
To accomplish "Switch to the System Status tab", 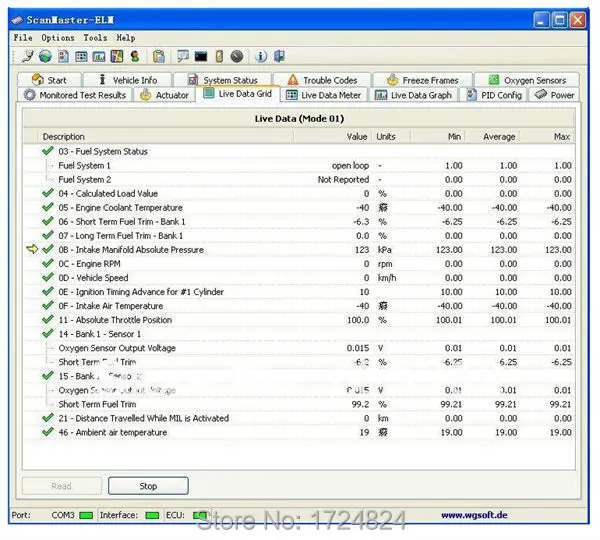I will (223, 80).
